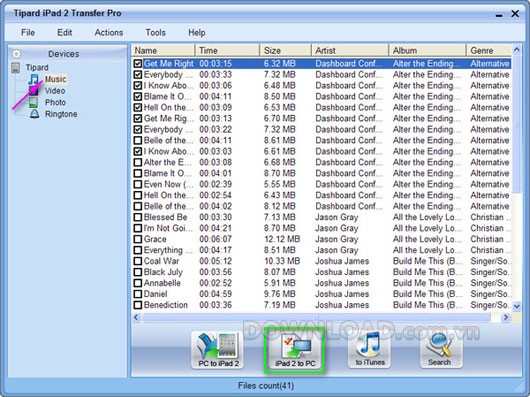The width and height of the screenshot is (530, 397).
Task: Click the Devices panel header
Action: coord(68,54)
